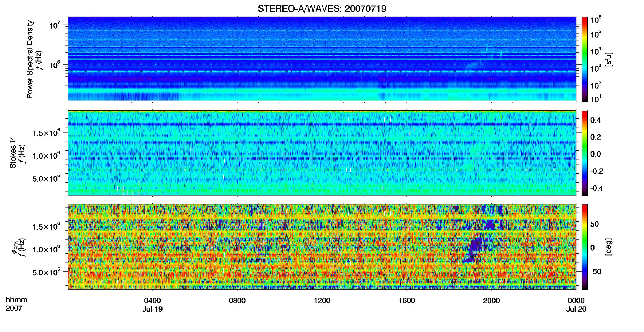Select the "Power Spectral Density" axis label

(30, 59)
